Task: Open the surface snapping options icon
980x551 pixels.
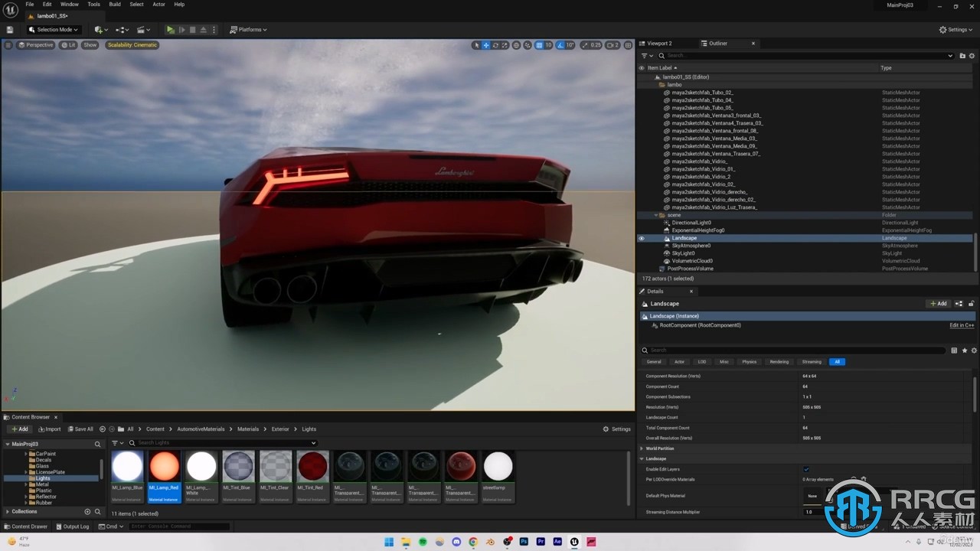Action: click(x=528, y=45)
